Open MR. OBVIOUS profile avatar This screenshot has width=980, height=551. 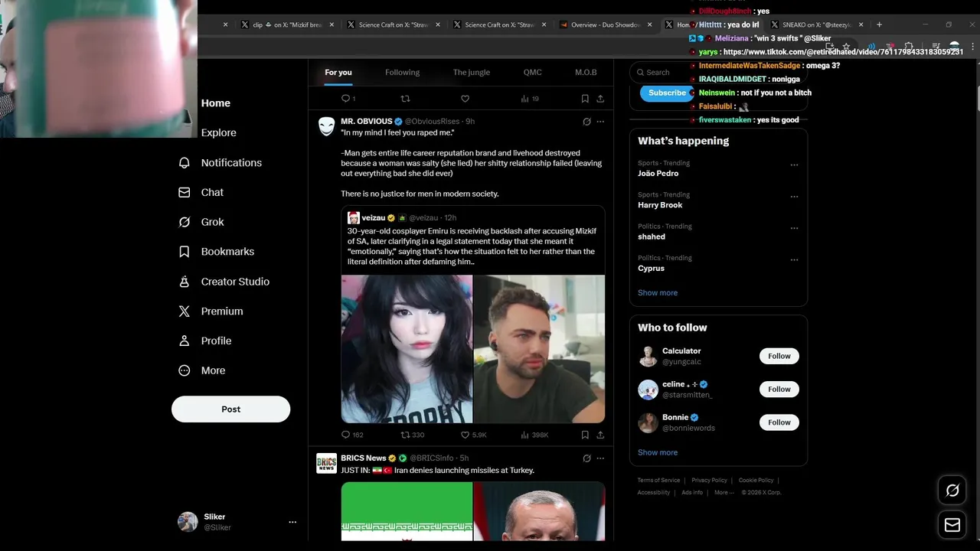coord(327,126)
